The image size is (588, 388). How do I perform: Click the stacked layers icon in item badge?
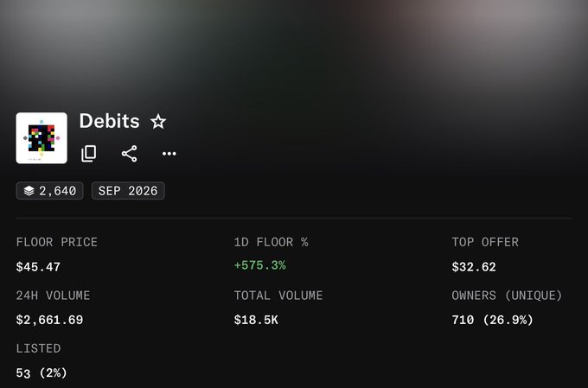pos(29,191)
